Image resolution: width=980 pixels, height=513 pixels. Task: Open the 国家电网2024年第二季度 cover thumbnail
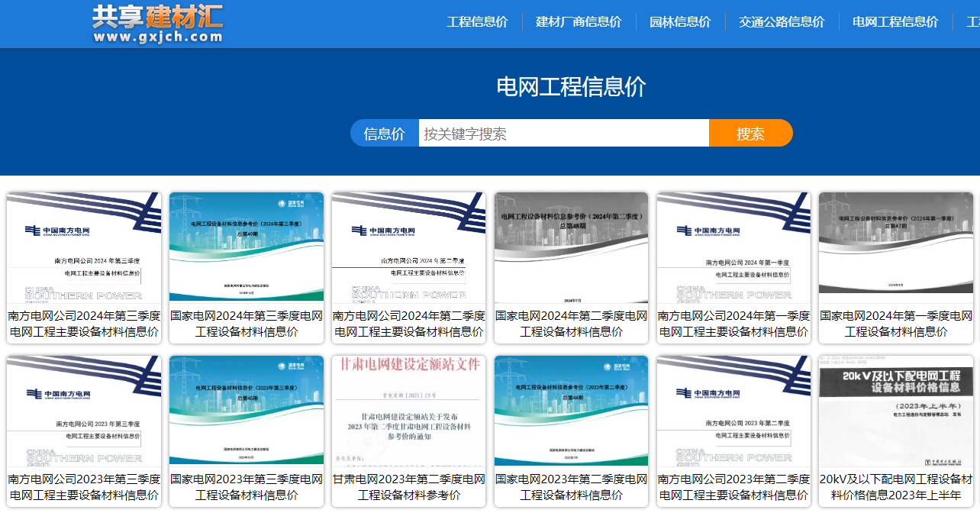[x=571, y=247]
